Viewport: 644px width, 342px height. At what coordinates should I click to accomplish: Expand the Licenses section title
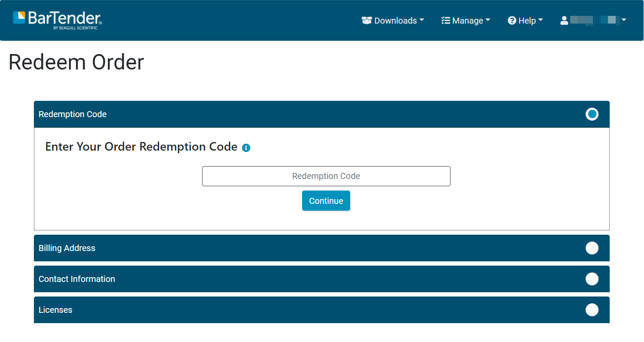pyautogui.click(x=55, y=310)
